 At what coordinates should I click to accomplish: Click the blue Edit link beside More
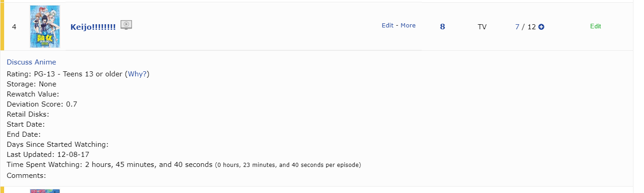click(x=387, y=26)
